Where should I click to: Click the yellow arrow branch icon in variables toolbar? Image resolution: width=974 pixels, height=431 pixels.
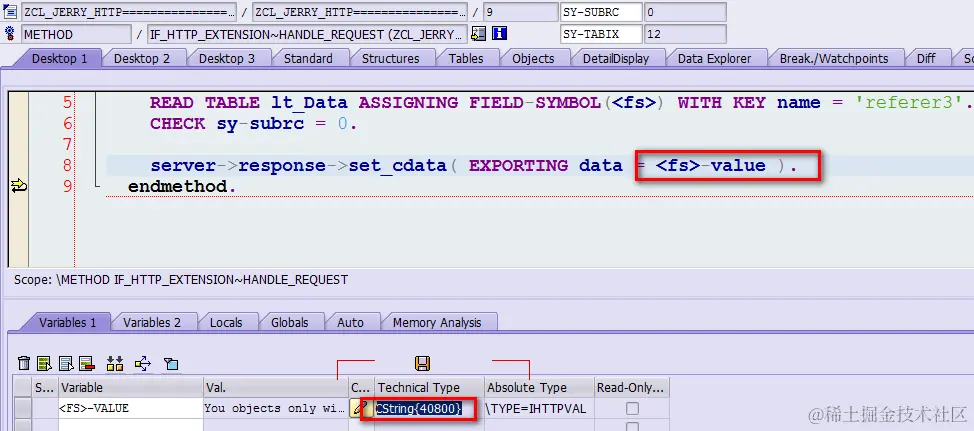tap(143, 363)
